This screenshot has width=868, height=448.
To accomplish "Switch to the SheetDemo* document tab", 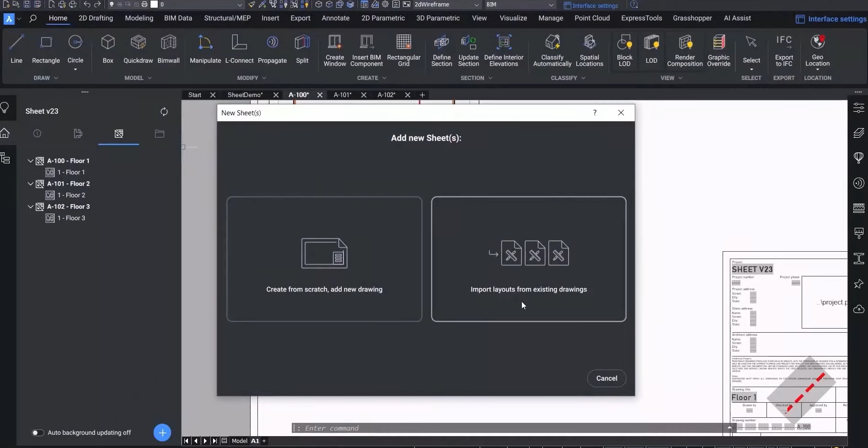I will tap(245, 95).
